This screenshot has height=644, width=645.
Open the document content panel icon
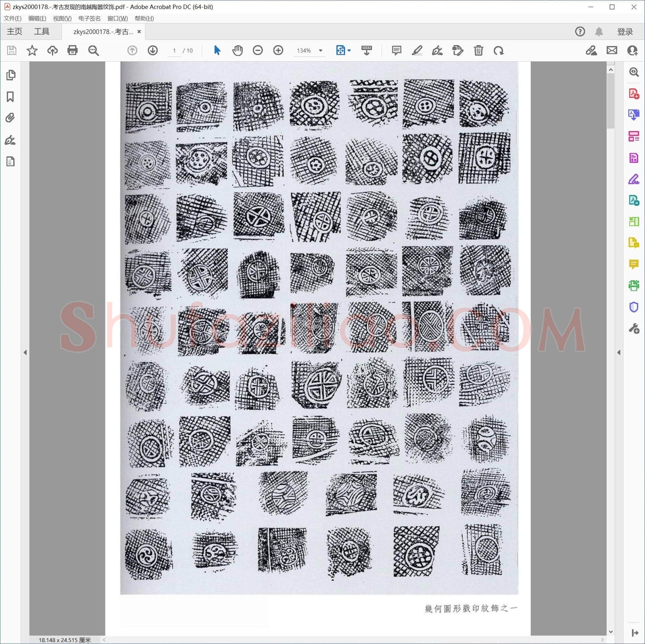10,161
